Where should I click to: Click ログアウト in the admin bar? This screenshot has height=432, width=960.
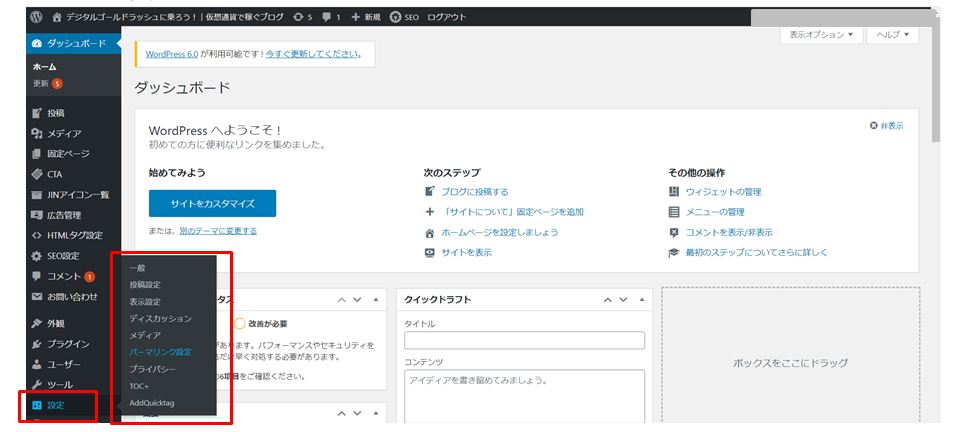[446, 17]
